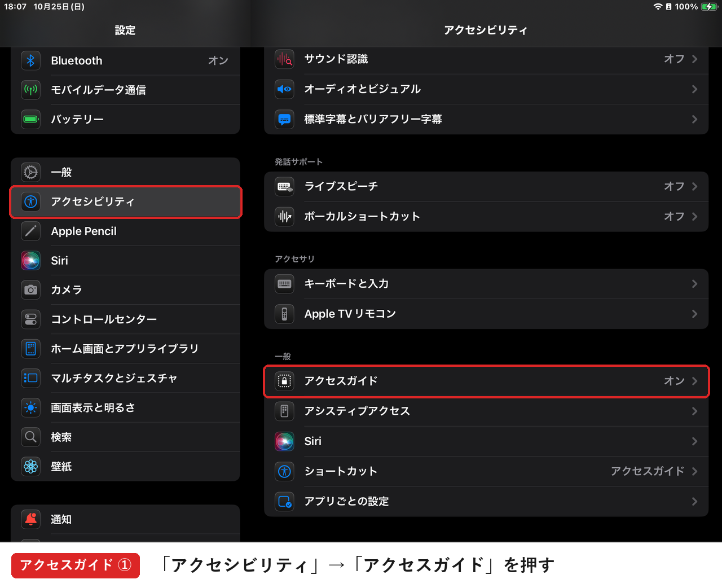
Task: Expand the ボーカルショートカット row chevron
Action: pyautogui.click(x=694, y=216)
